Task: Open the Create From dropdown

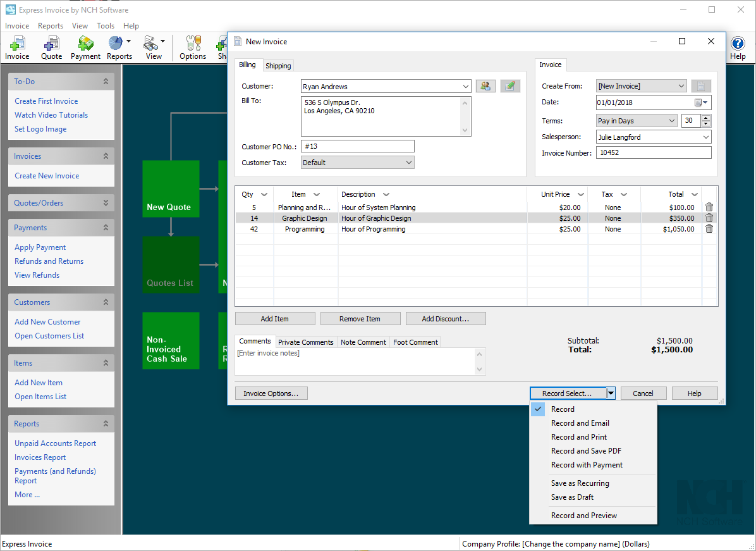Action: [x=680, y=85]
